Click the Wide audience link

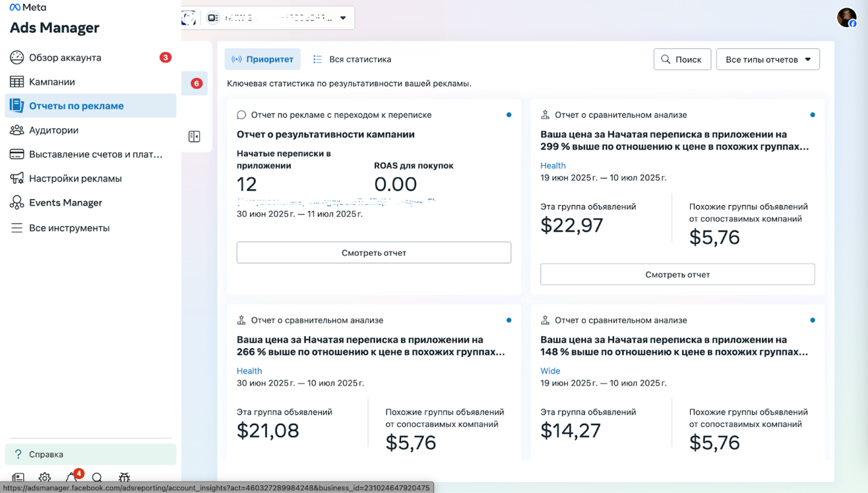550,371
